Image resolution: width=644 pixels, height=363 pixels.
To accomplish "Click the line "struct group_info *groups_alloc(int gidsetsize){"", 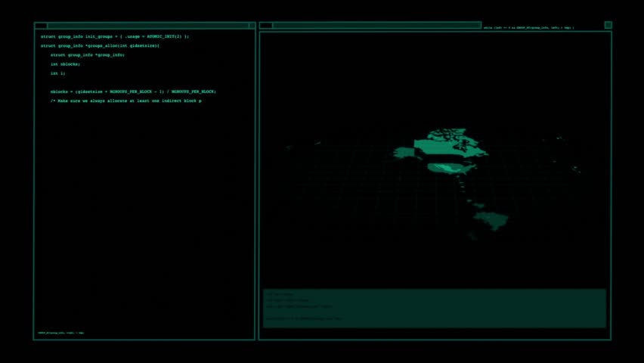I will [x=100, y=45].
